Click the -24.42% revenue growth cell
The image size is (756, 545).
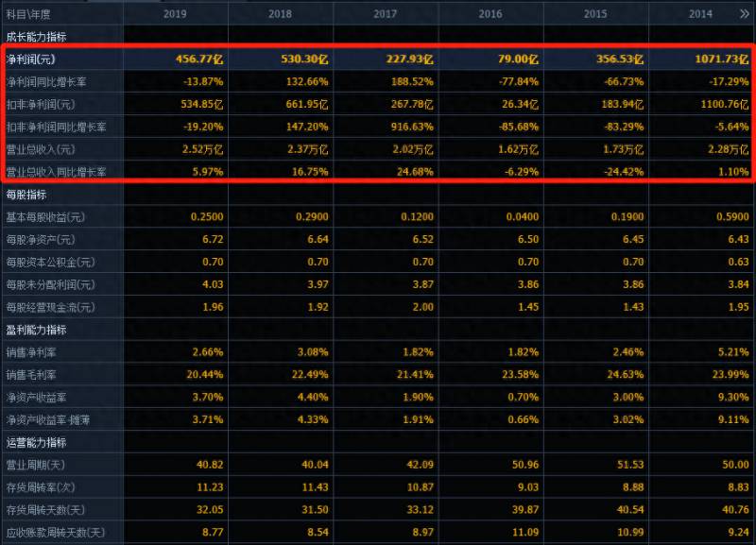pyautogui.click(x=624, y=172)
